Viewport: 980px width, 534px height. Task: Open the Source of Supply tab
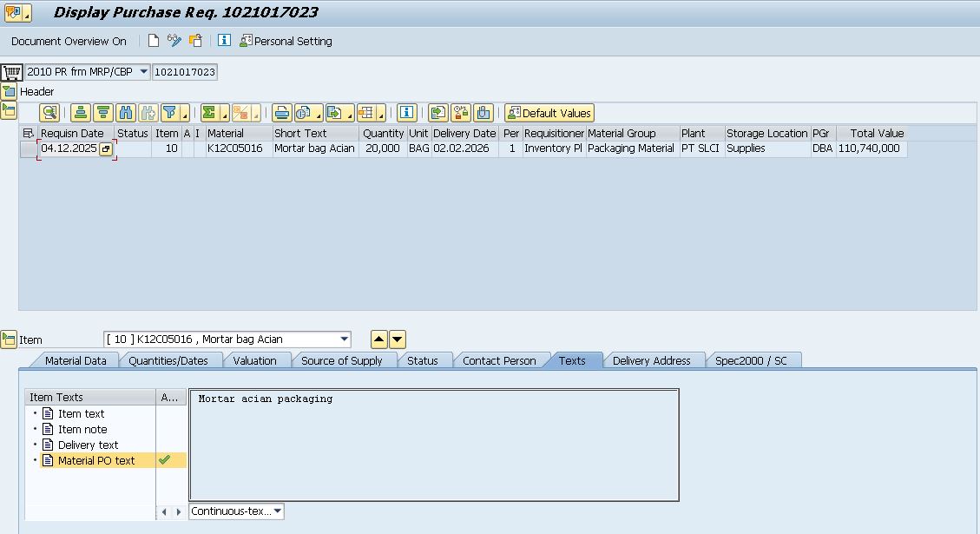tap(341, 360)
